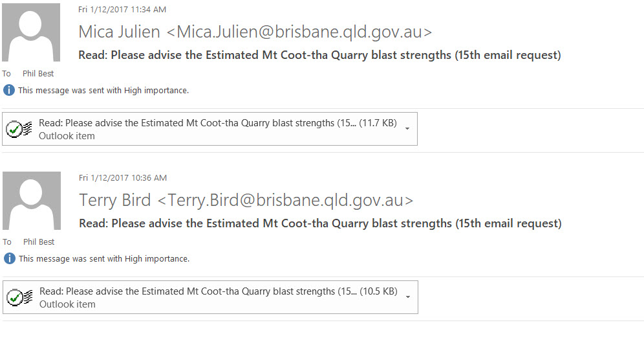Click the read-receipt icon on the 10.5 KB attachment

[x=19, y=297]
